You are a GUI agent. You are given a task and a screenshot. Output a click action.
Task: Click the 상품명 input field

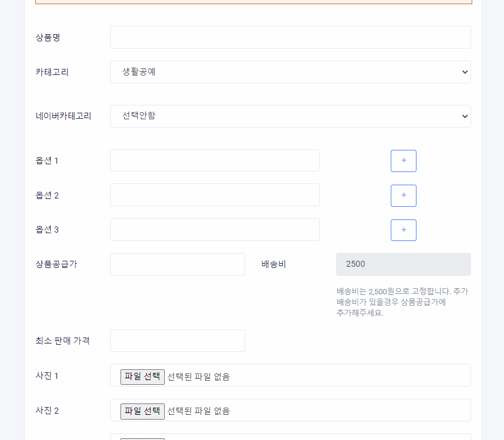coord(290,37)
